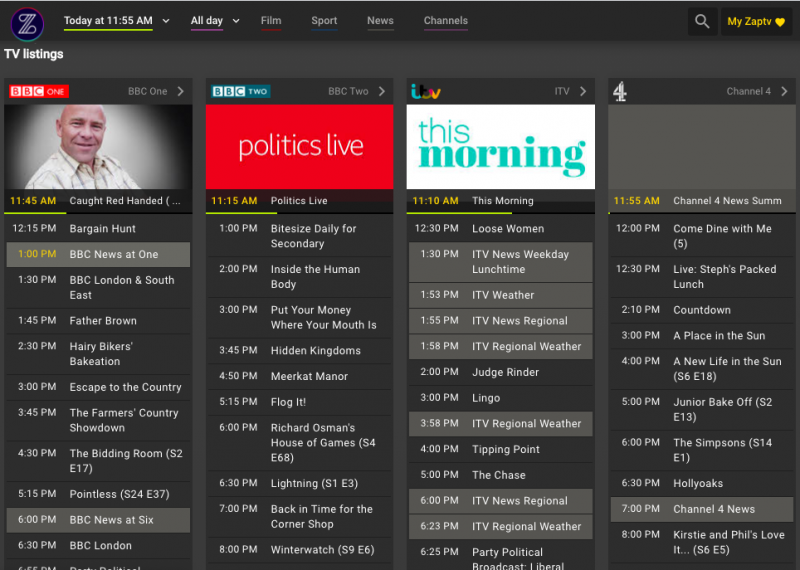Expand the BBC One channel arrow
Screen dimensions: 800x570
pos(181,92)
